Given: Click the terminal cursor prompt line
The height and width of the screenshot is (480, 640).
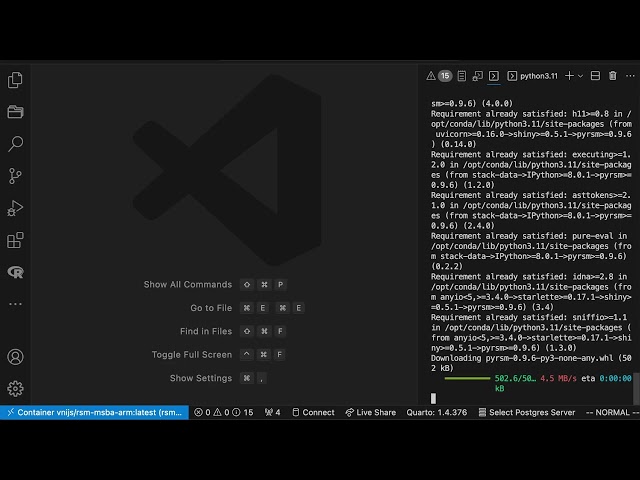Looking at the screenshot, I should [x=433, y=398].
